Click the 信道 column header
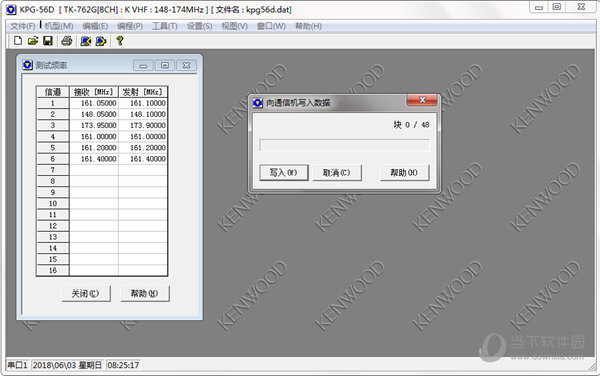 point(53,92)
